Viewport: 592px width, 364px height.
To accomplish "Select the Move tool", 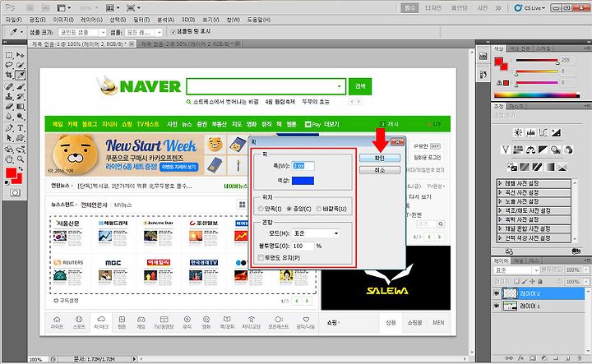I will coord(21,55).
